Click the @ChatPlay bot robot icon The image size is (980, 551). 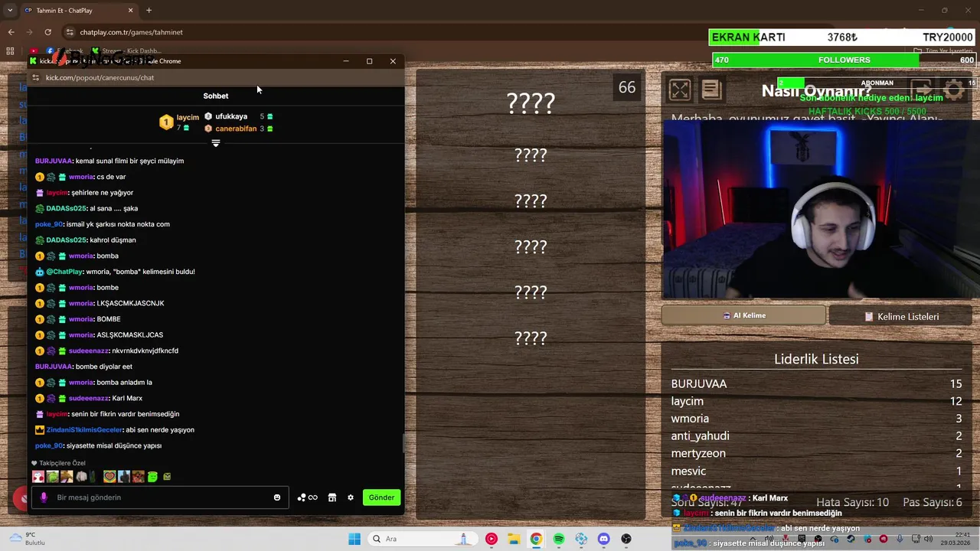click(x=40, y=272)
